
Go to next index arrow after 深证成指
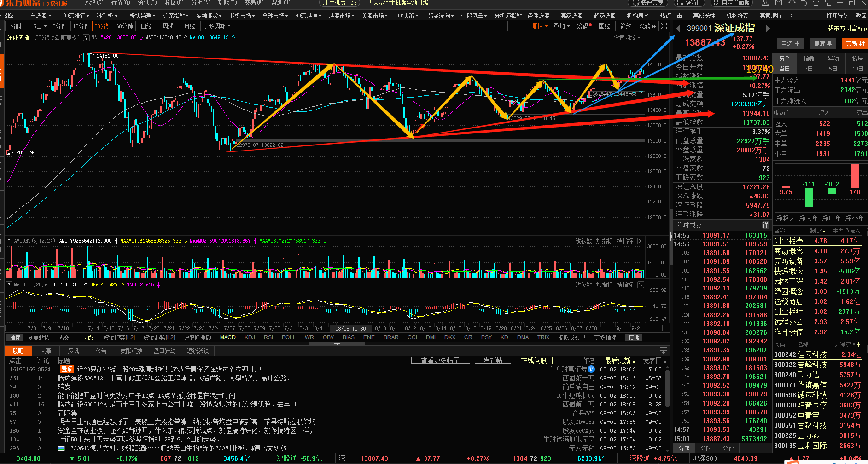[x=768, y=28]
